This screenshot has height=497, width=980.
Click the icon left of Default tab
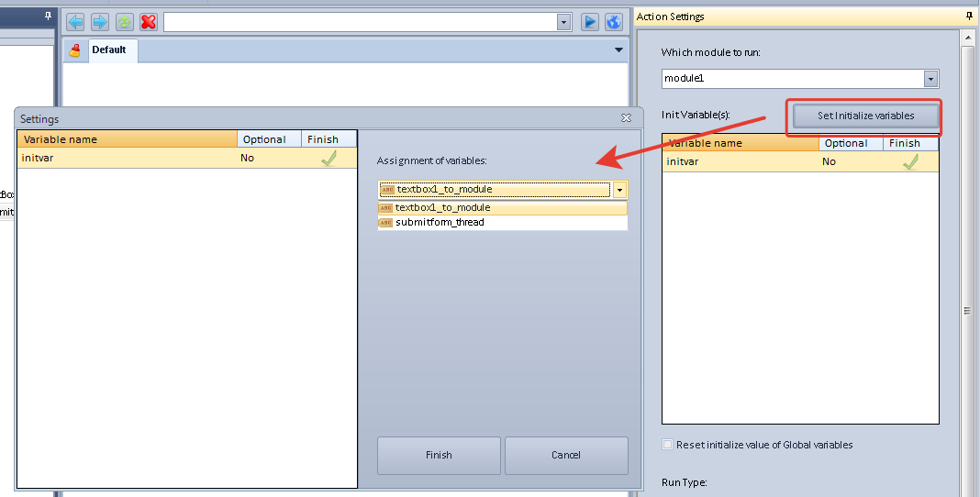coord(75,50)
